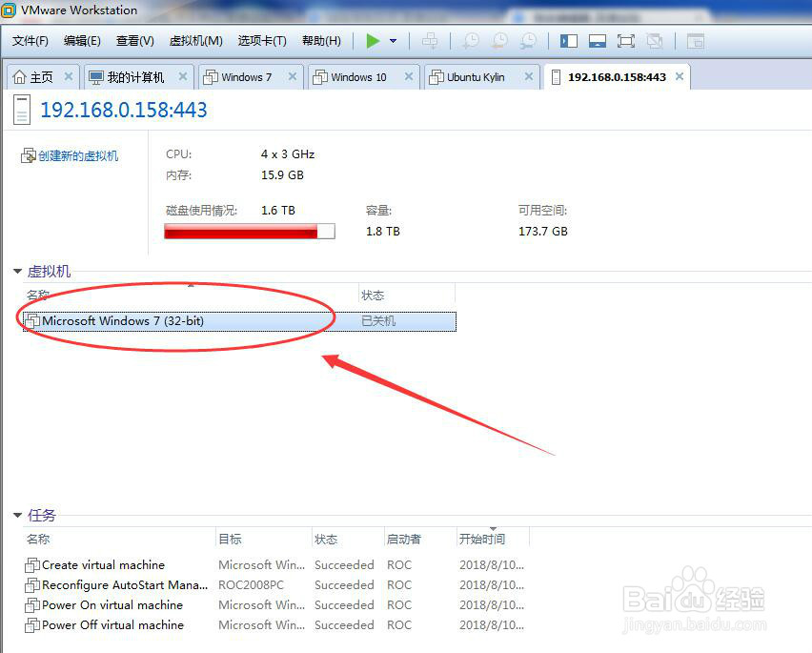Screen dimensions: 812x653
Task: Click icon beside Create virtual machine task
Action: pos(32,565)
